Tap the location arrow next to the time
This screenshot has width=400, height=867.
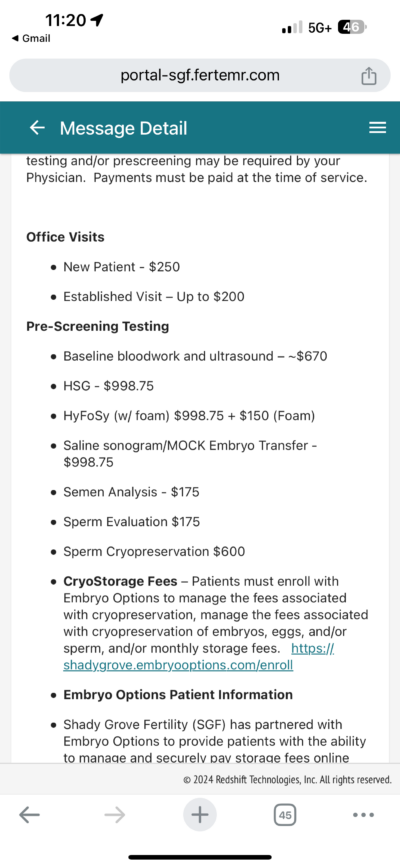coord(97,20)
